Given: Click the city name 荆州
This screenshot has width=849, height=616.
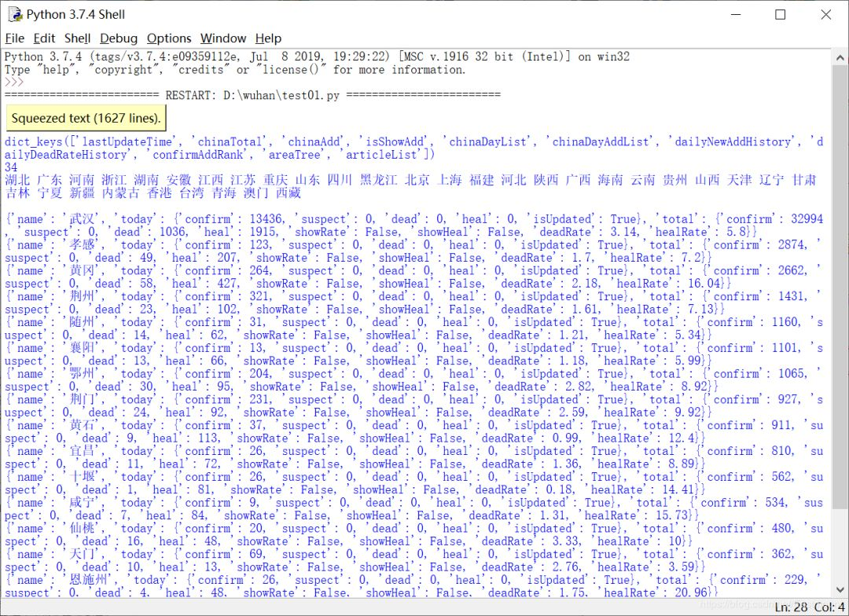Looking at the screenshot, I should [x=82, y=297].
